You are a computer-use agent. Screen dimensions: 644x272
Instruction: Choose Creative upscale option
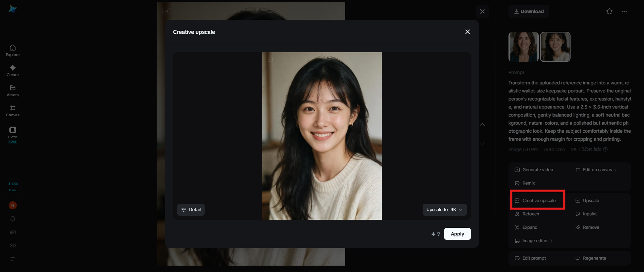coord(535,201)
